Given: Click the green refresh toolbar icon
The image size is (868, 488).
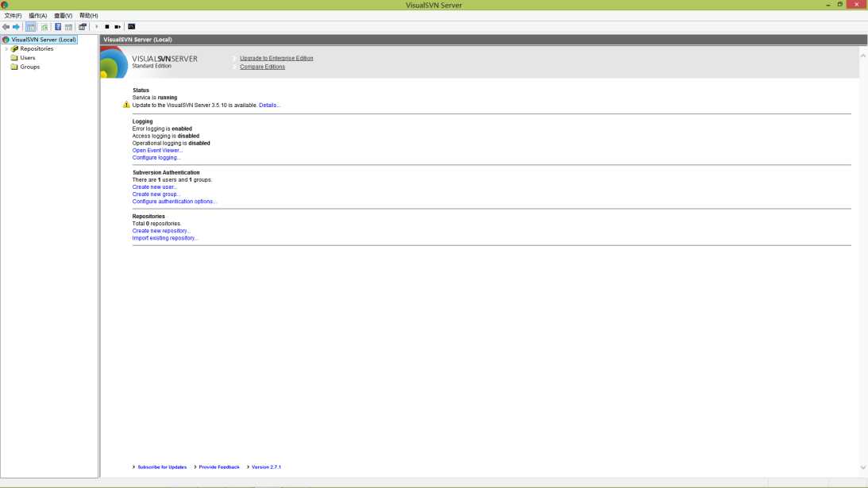Looking at the screenshot, I should coord(44,26).
